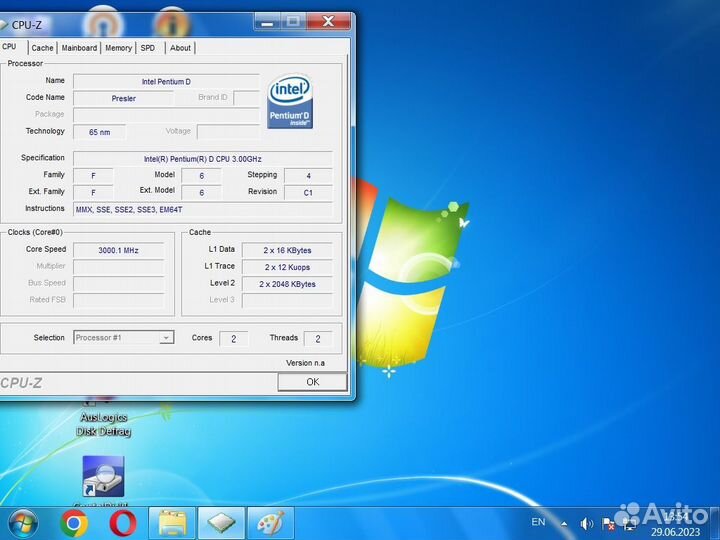Image resolution: width=720 pixels, height=540 pixels.
Task: Launch Opera browser from the taskbar
Action: pos(123,523)
